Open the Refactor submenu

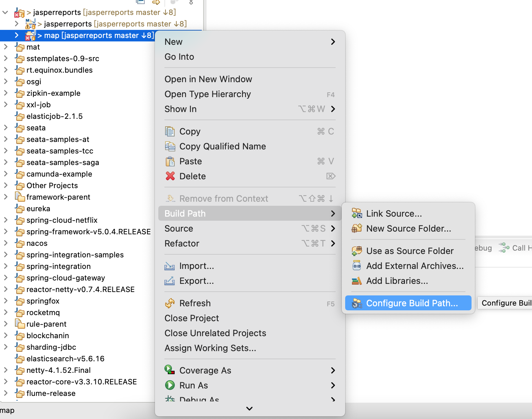coord(250,243)
